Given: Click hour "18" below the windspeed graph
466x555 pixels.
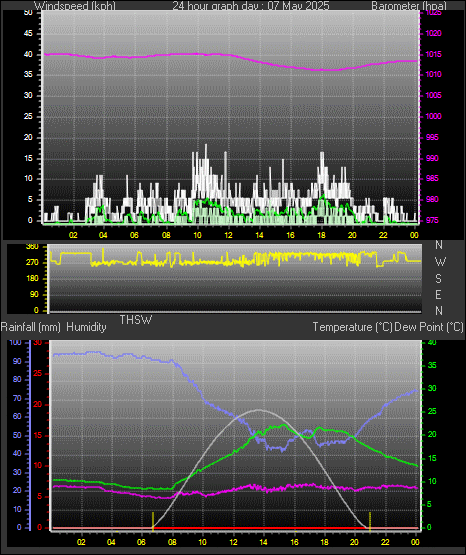Looking at the screenshot, I should tap(321, 235).
